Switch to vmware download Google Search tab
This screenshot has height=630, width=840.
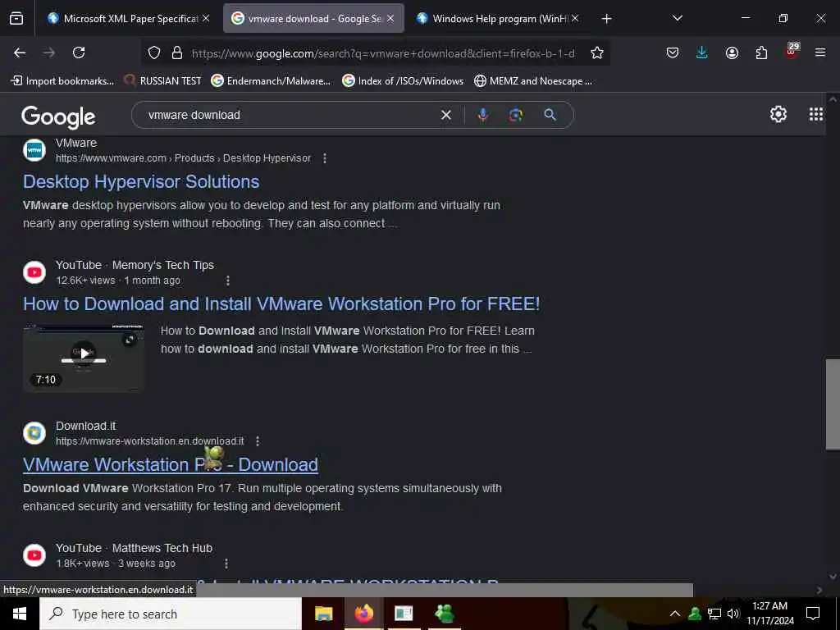(313, 19)
